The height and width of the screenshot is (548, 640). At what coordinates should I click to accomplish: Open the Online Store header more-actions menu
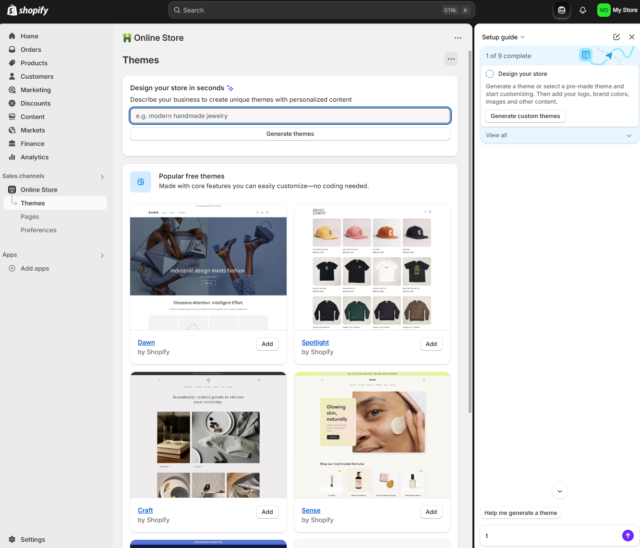tap(458, 38)
